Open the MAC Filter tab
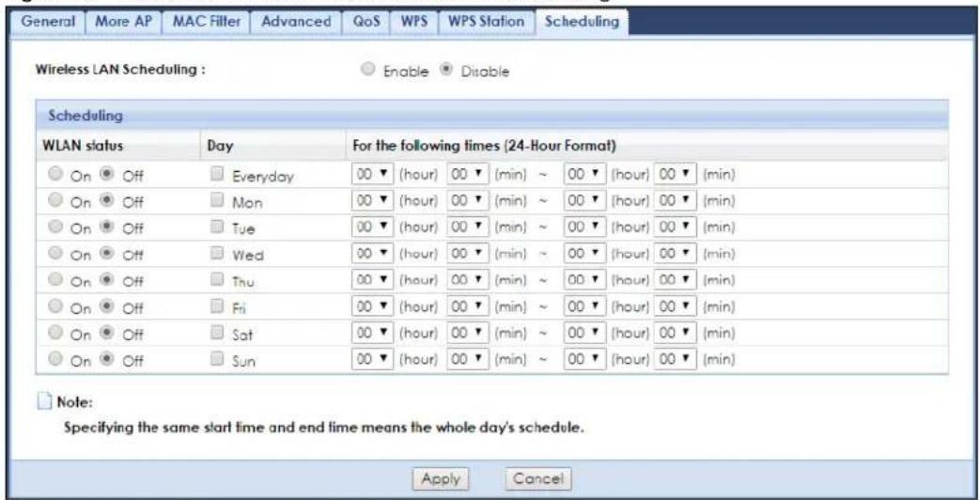 (x=207, y=22)
